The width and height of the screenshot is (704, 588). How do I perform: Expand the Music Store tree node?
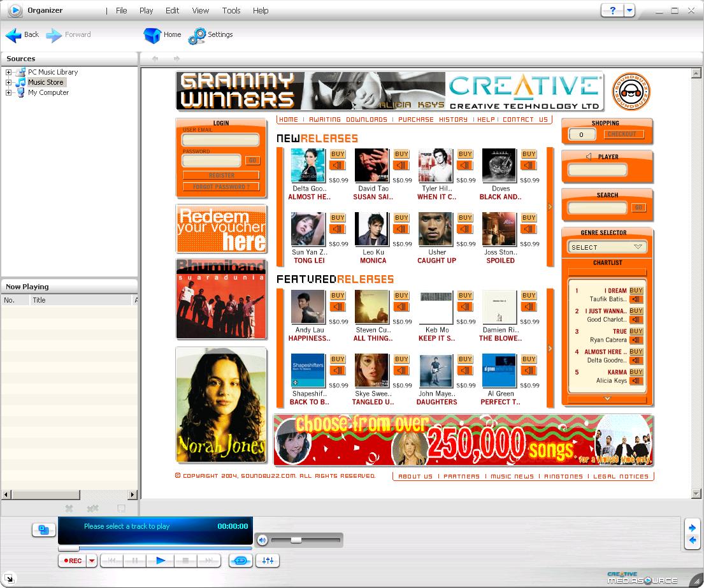tap(8, 82)
